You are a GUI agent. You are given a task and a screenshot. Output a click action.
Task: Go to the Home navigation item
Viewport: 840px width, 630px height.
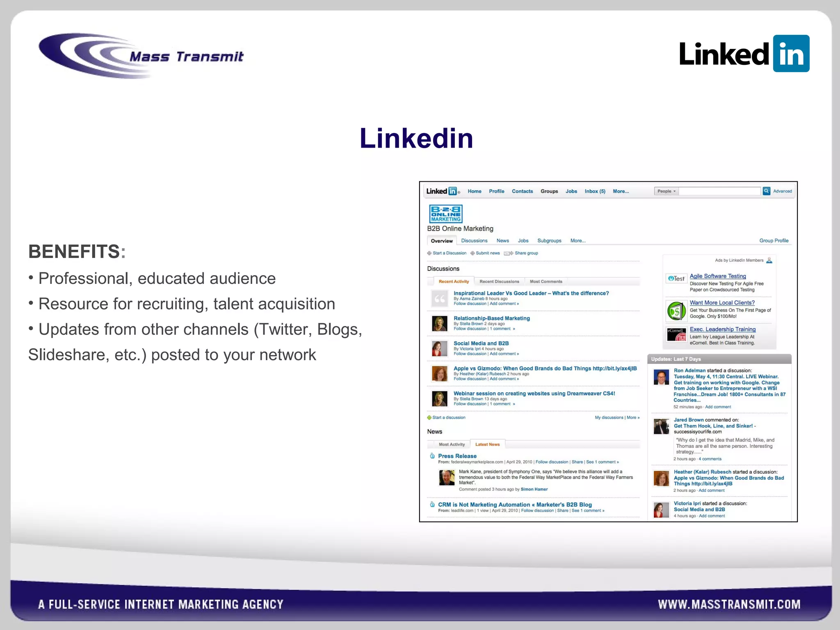click(x=475, y=191)
